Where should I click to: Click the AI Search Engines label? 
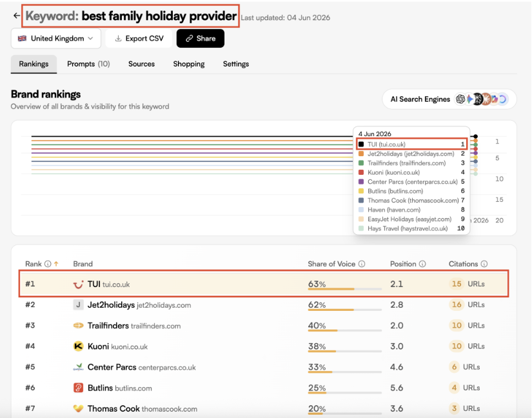tap(420, 99)
